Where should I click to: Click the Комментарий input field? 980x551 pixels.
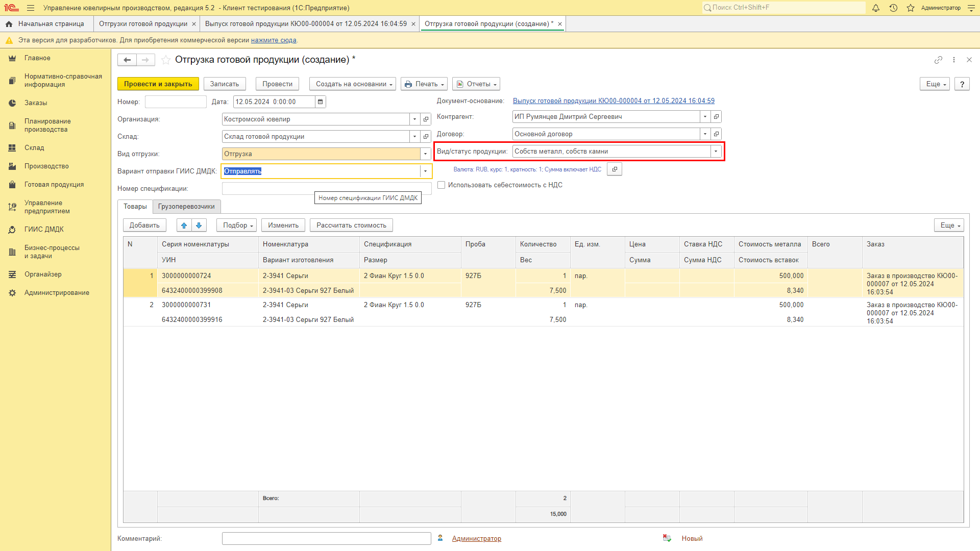coord(327,539)
